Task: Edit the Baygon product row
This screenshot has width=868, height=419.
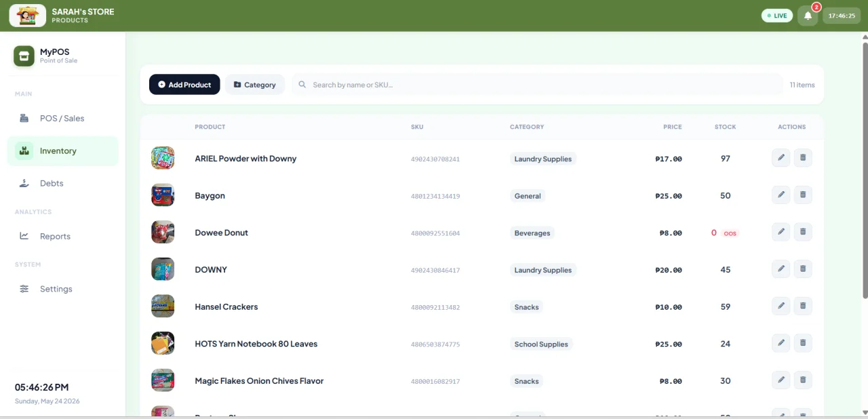Action: [x=781, y=195]
